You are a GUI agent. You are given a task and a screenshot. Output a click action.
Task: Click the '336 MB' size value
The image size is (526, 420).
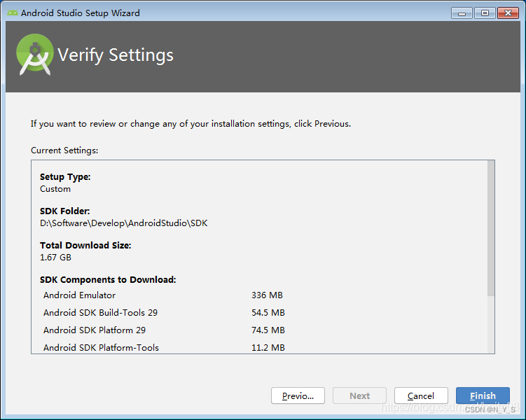pyautogui.click(x=267, y=295)
